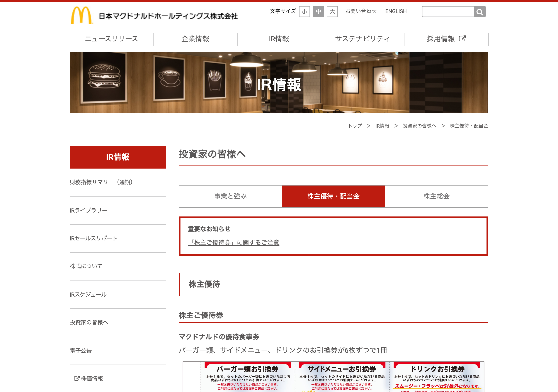
Task: Click the IR情報 hero banner image
Action: click(279, 83)
